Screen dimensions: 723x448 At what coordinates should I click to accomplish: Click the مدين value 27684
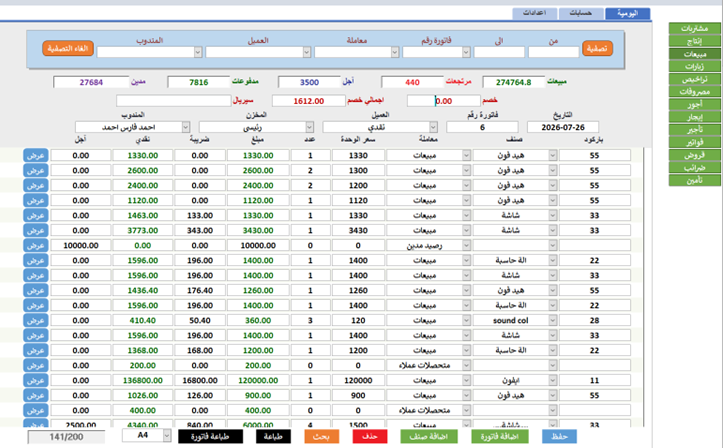(x=91, y=83)
